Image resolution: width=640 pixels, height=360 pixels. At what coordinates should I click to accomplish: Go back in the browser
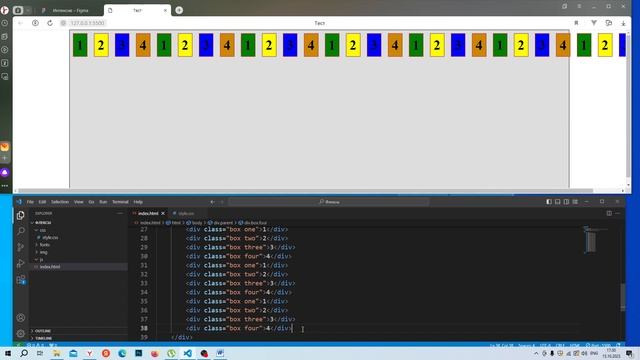pos(20,23)
